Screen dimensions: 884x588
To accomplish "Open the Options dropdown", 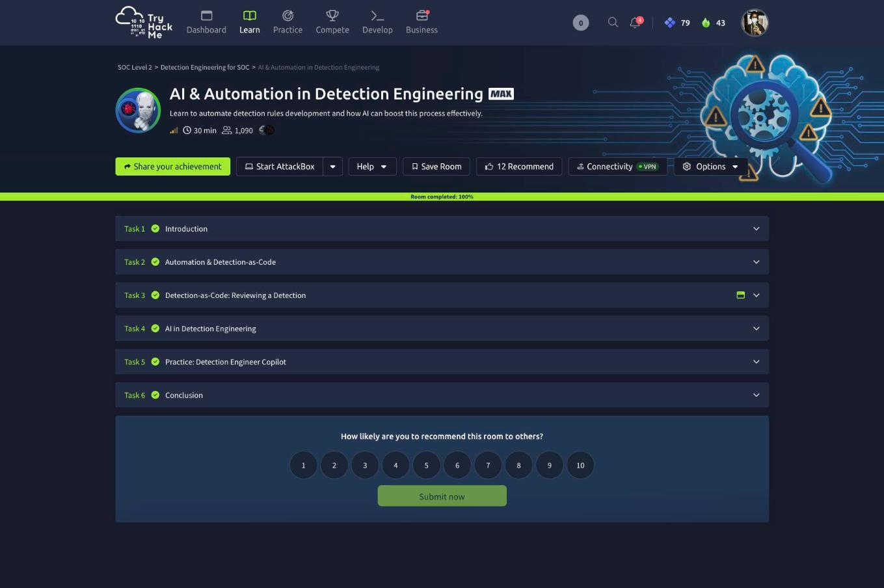I will [710, 167].
